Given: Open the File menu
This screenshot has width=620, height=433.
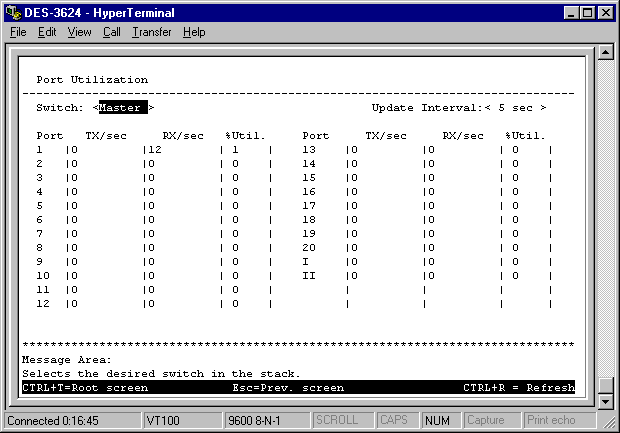Looking at the screenshot, I should pos(18,32).
